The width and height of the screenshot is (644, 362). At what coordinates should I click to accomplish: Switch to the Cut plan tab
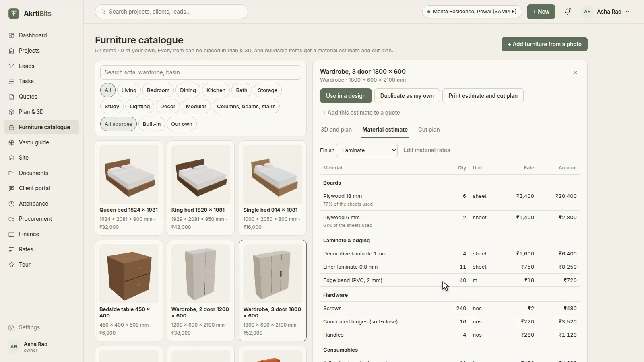point(429,130)
